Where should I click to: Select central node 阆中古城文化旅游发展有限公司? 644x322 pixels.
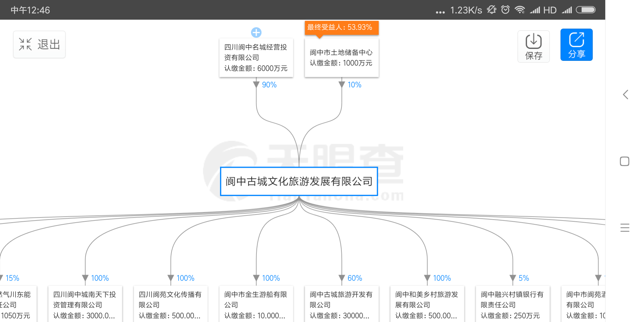[299, 181]
